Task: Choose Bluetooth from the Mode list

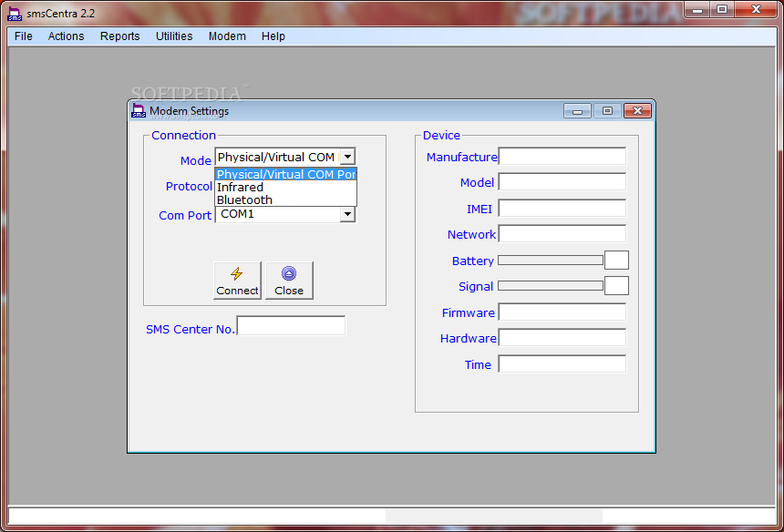Action: 286,199
